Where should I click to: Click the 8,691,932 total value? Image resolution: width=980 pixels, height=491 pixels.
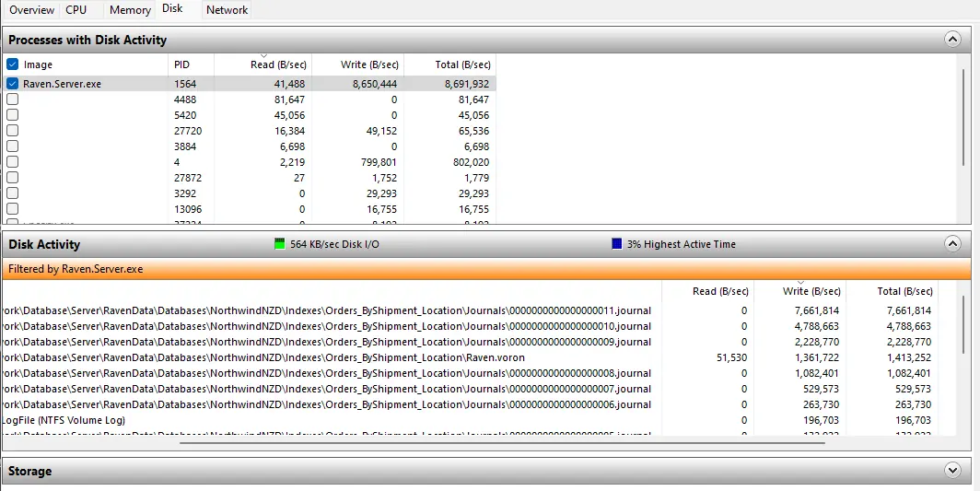click(x=467, y=84)
